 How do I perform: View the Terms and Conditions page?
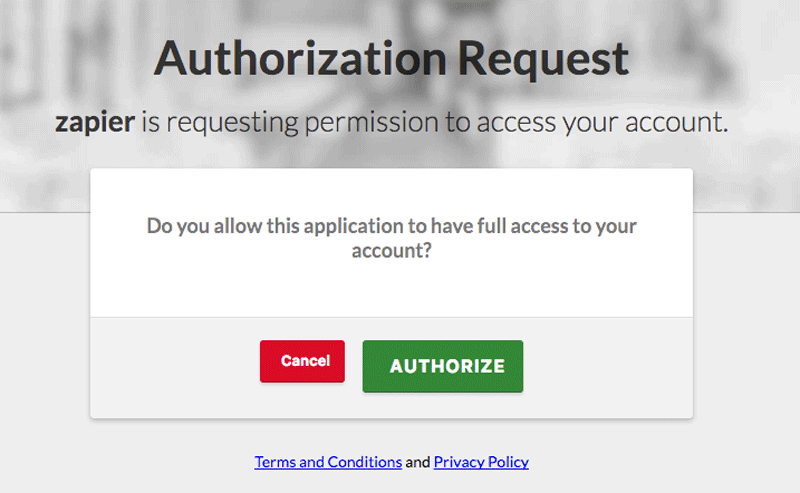[x=328, y=462]
